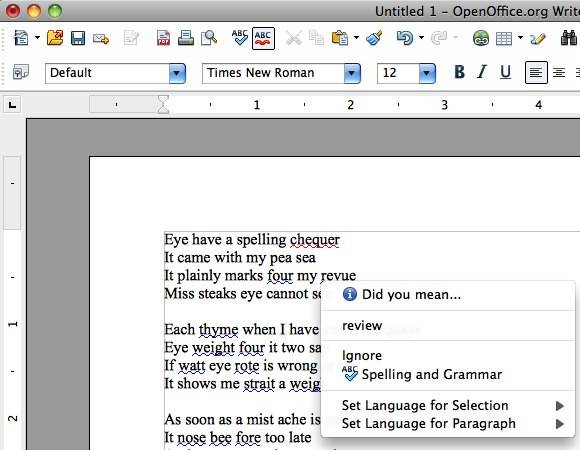The height and width of the screenshot is (450, 580).
Task: Click the Default paragraph style field
Action: point(107,73)
